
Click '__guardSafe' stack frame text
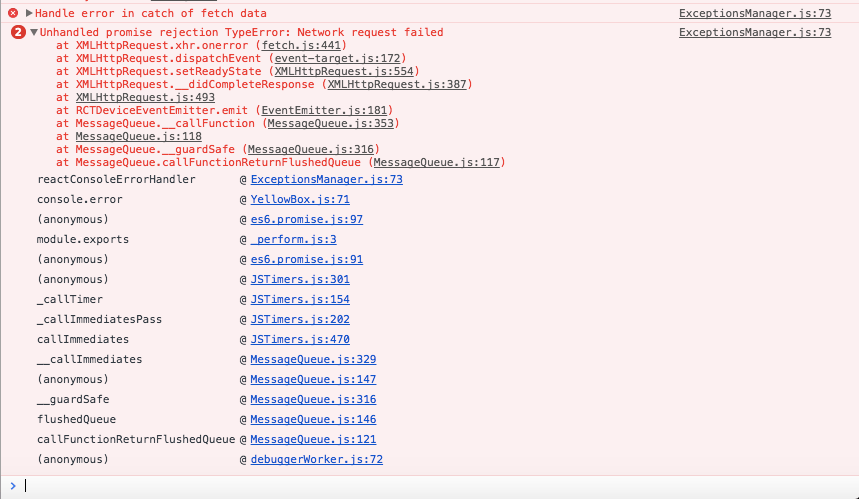click(73, 399)
